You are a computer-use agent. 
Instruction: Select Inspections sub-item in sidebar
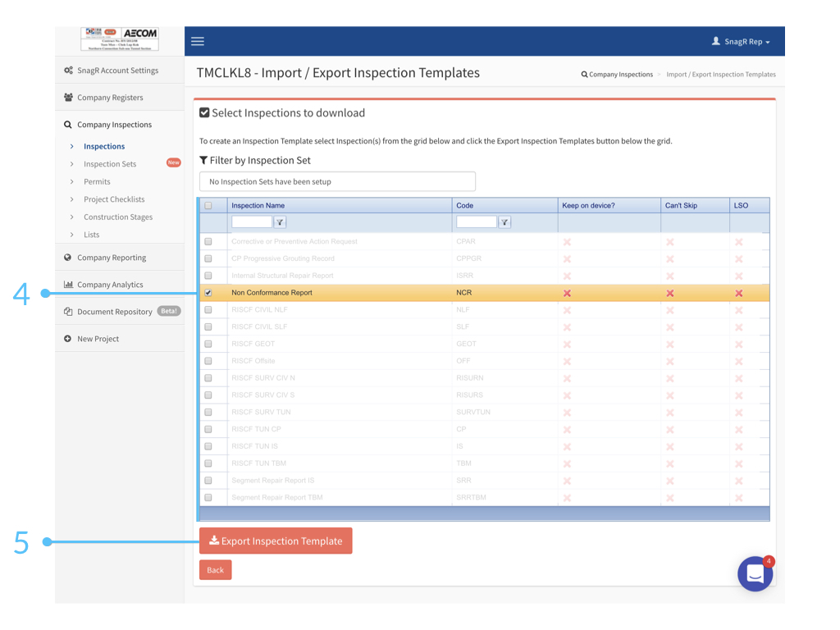(104, 146)
